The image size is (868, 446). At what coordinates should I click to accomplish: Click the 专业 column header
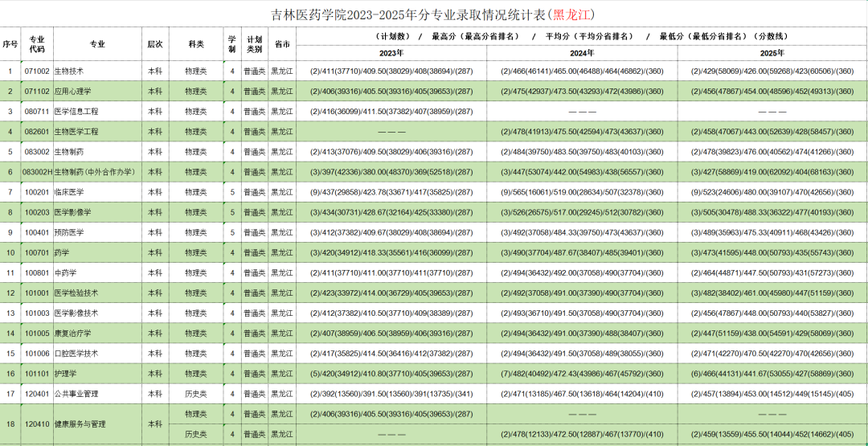pyautogui.click(x=97, y=44)
